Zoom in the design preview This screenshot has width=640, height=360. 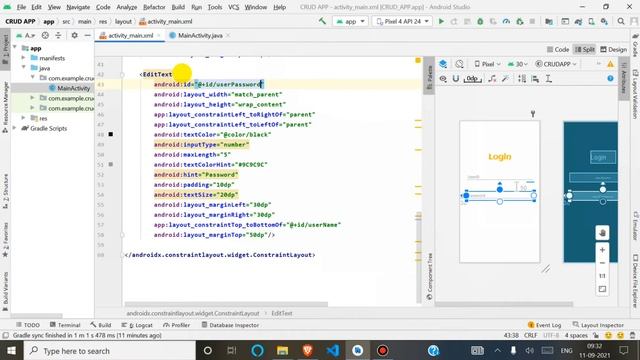pyautogui.click(x=602, y=250)
